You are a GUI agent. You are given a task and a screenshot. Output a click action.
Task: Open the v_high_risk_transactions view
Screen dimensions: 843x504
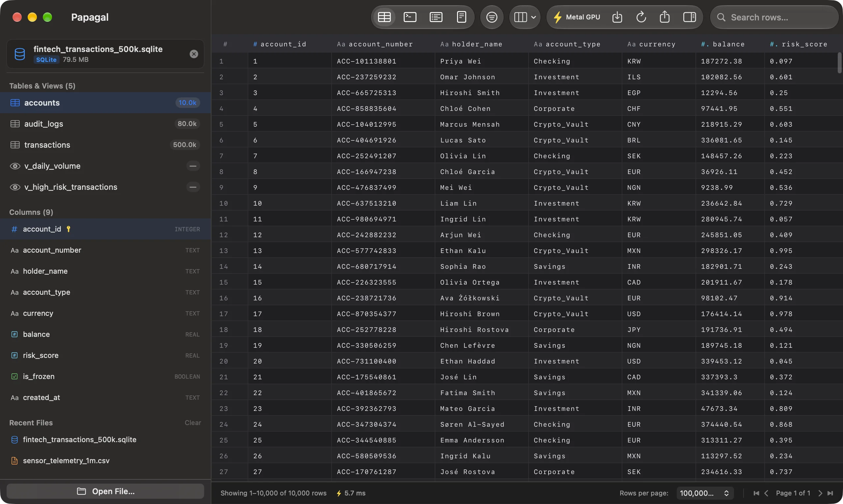point(105,187)
